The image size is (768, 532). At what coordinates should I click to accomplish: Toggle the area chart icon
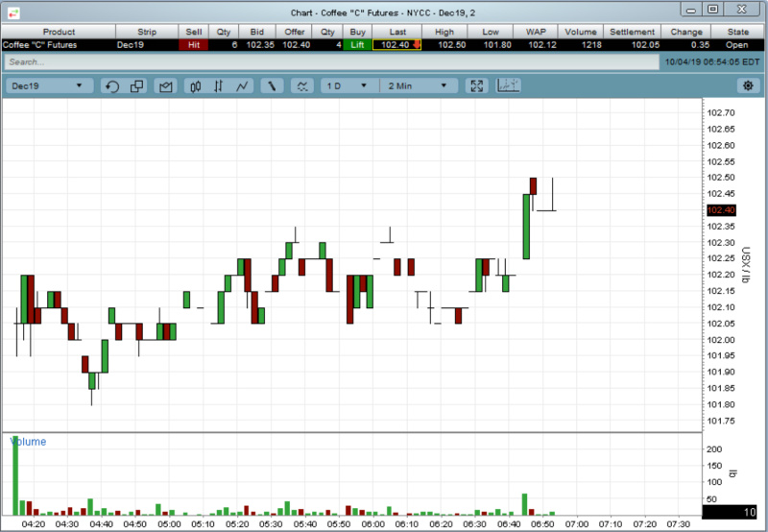[x=165, y=86]
